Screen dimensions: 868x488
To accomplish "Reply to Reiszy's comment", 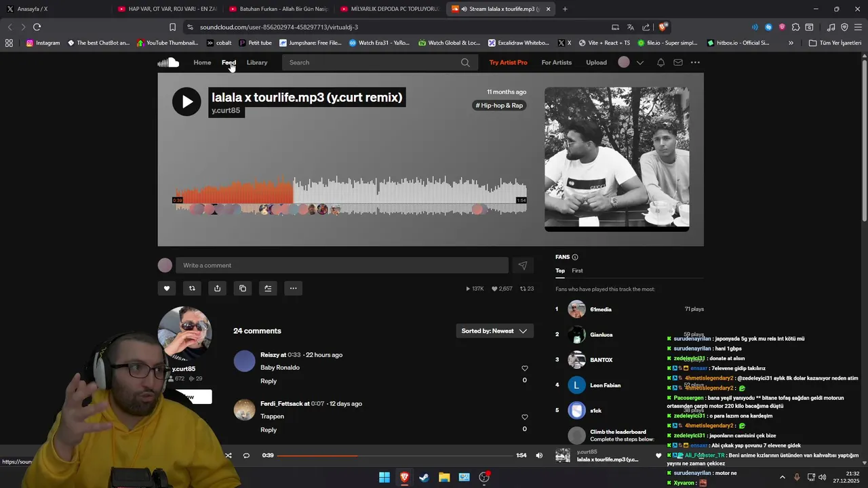I will click(x=269, y=381).
